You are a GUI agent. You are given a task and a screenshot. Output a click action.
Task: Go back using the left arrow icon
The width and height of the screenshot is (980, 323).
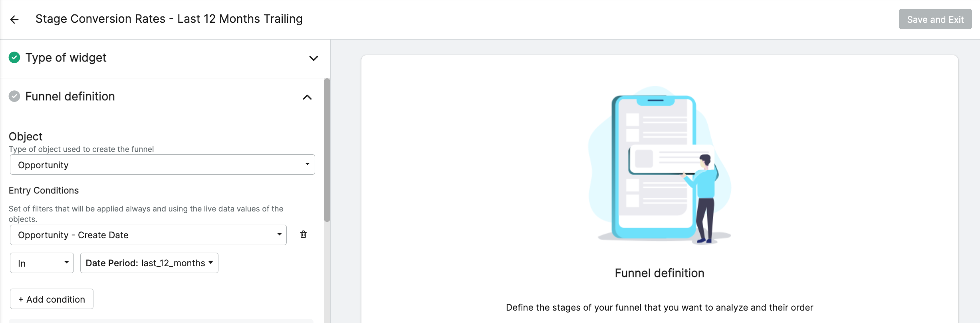coord(14,19)
